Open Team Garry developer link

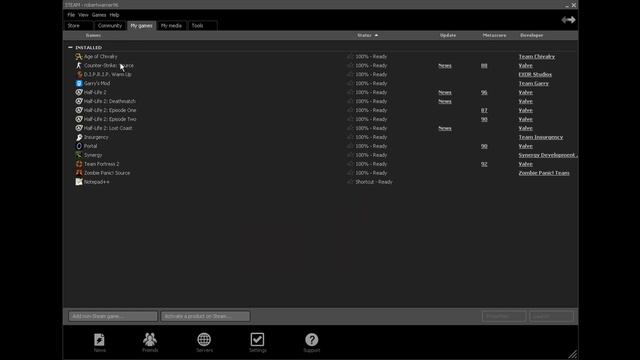(533, 83)
